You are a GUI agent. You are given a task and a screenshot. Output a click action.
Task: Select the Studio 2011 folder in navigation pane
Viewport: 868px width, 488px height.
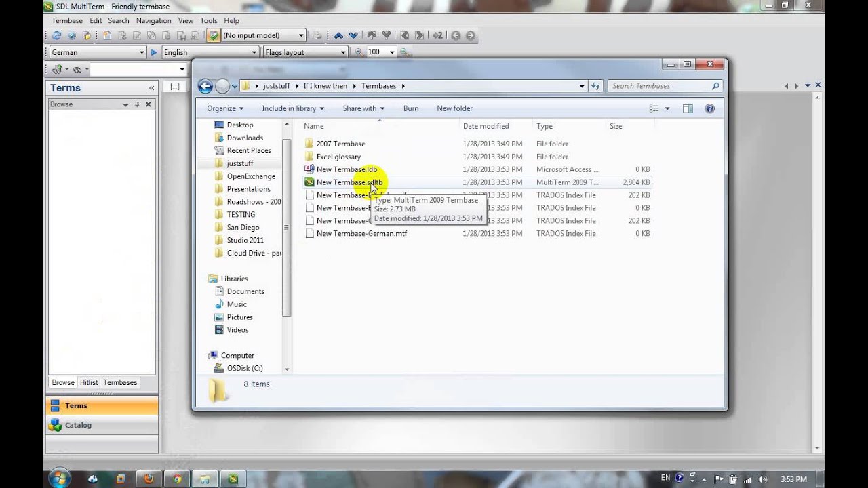tap(245, 240)
